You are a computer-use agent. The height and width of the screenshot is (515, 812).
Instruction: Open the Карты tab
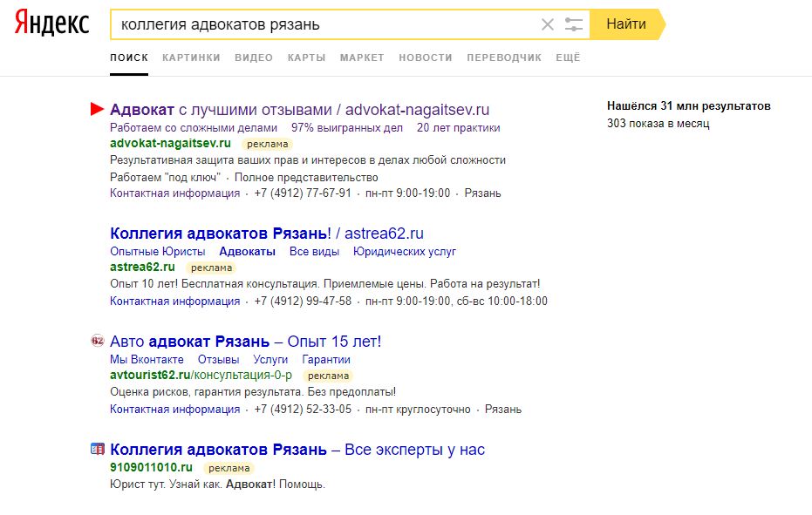coord(307,58)
